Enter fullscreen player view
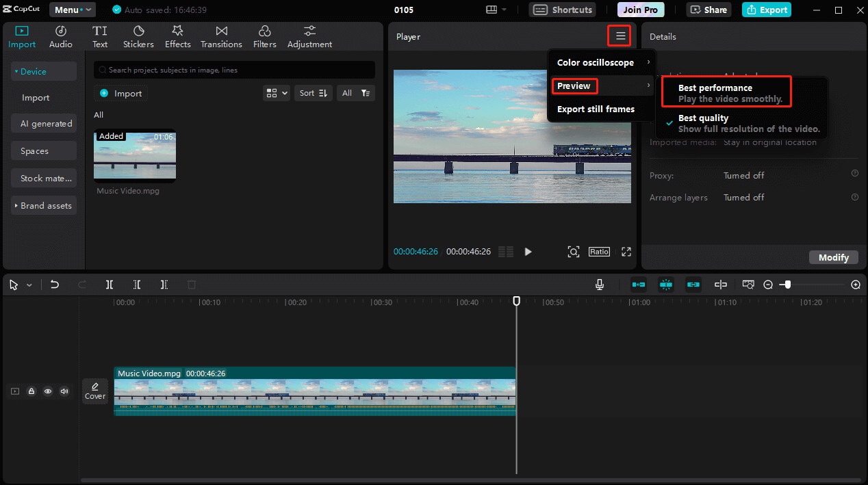This screenshot has height=485, width=868. [626, 252]
